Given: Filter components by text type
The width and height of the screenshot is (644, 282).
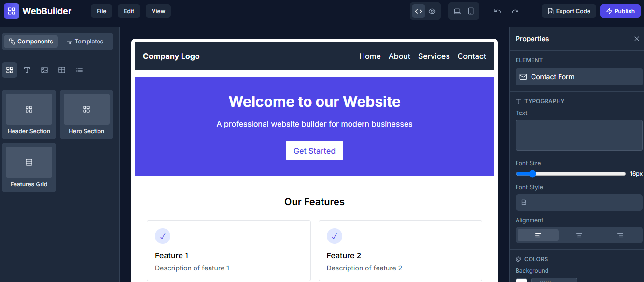Looking at the screenshot, I should (x=27, y=70).
